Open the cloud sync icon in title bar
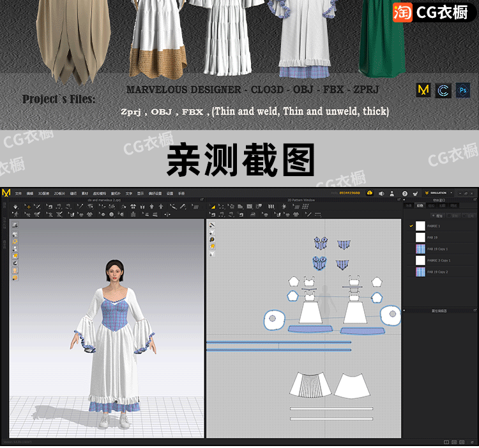 370,193
